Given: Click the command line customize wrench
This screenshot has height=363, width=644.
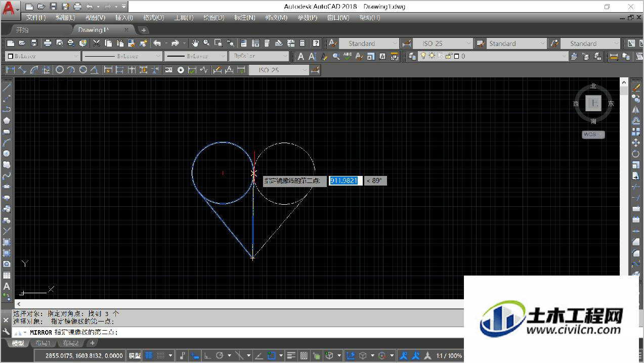Looking at the screenshot, I should coord(6,332).
